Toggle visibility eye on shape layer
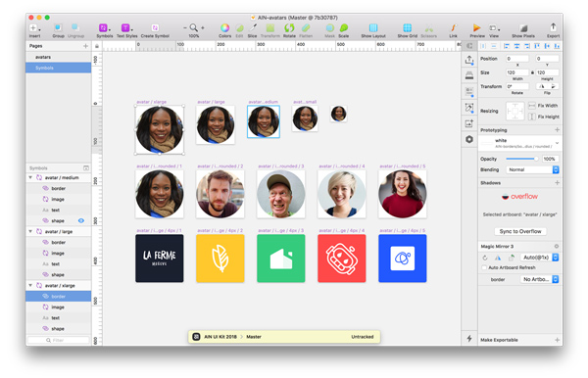 pyautogui.click(x=81, y=220)
